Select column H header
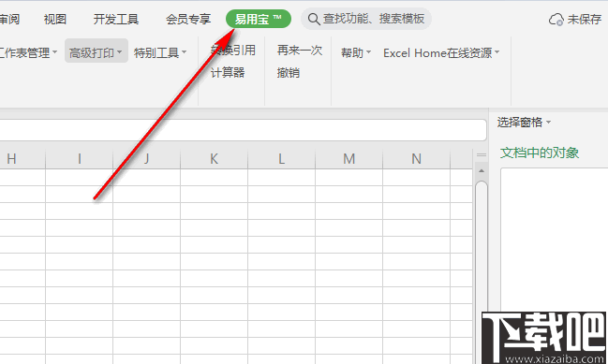 [22, 159]
